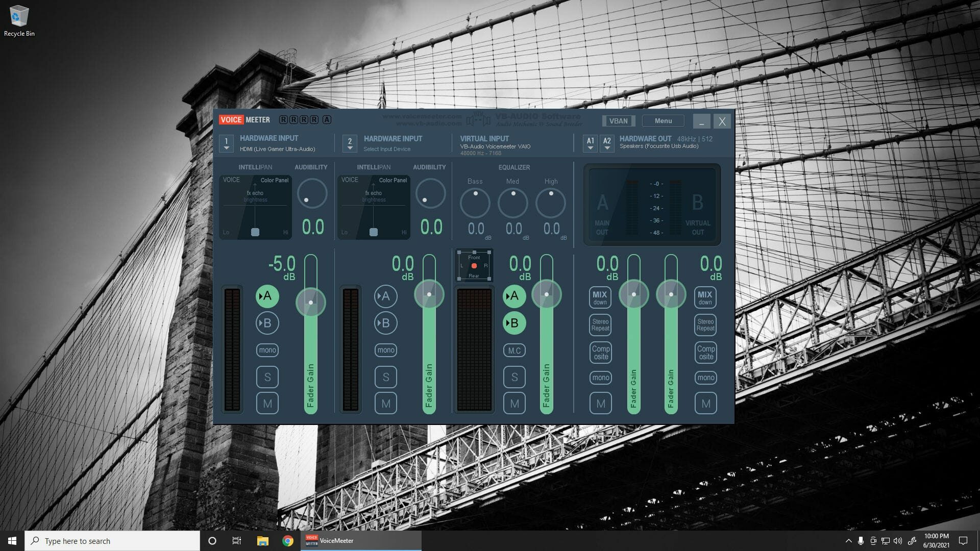980x551 pixels.
Task: Click the Hardware Input 2 fader knob
Action: [x=429, y=294]
